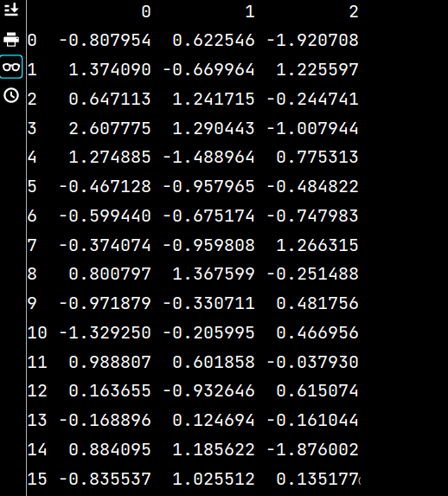
Task: Click value -0.957965
Action: point(208,186)
